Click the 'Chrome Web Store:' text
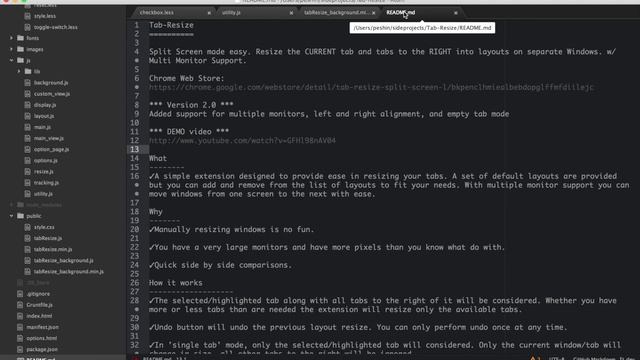This screenshot has width=640, height=360. click(x=187, y=78)
